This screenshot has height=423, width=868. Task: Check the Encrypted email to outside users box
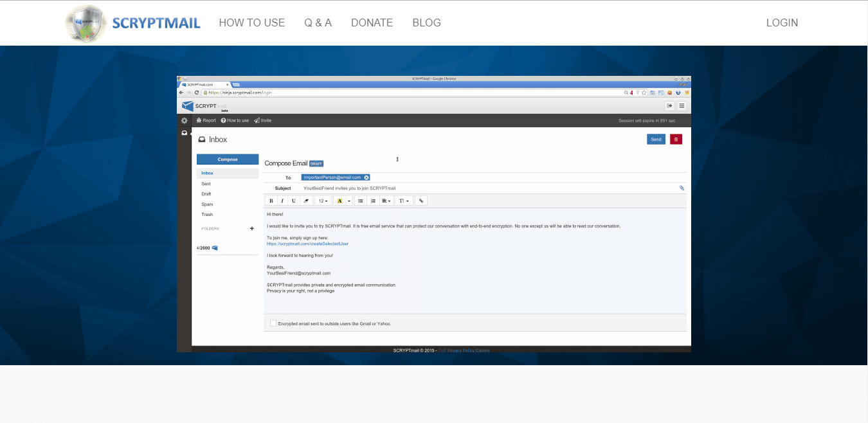[273, 323]
